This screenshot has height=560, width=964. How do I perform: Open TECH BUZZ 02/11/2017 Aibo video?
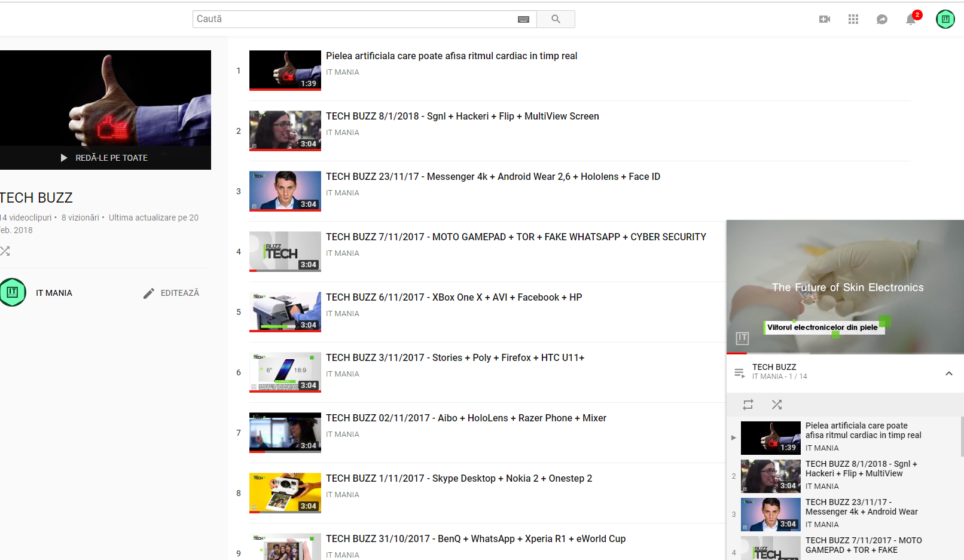[x=466, y=418]
